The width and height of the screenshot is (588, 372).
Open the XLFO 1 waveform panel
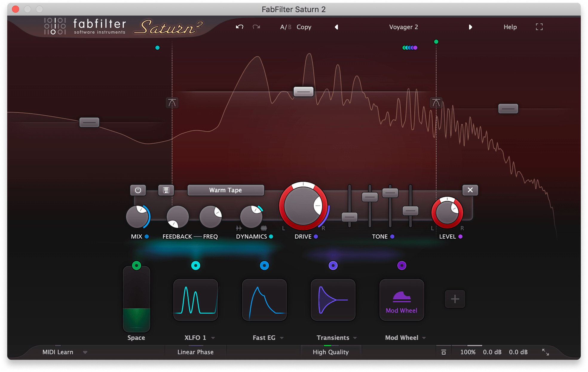tap(196, 300)
